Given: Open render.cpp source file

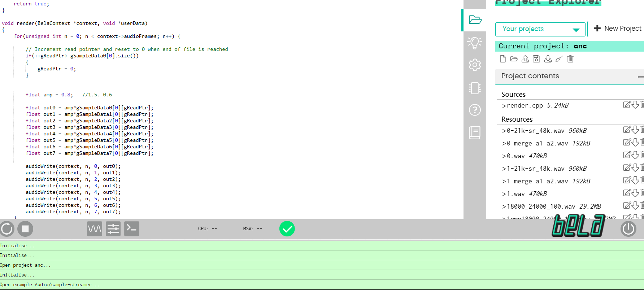Looking at the screenshot, I should (525, 105).
